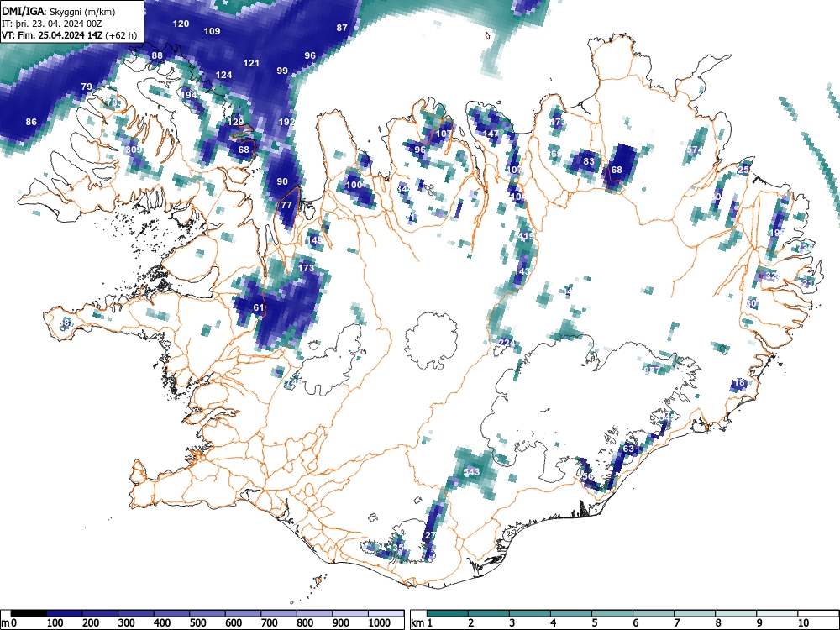Select the low visibility value 61
Viewport: 840px width, 630px height.
click(259, 307)
